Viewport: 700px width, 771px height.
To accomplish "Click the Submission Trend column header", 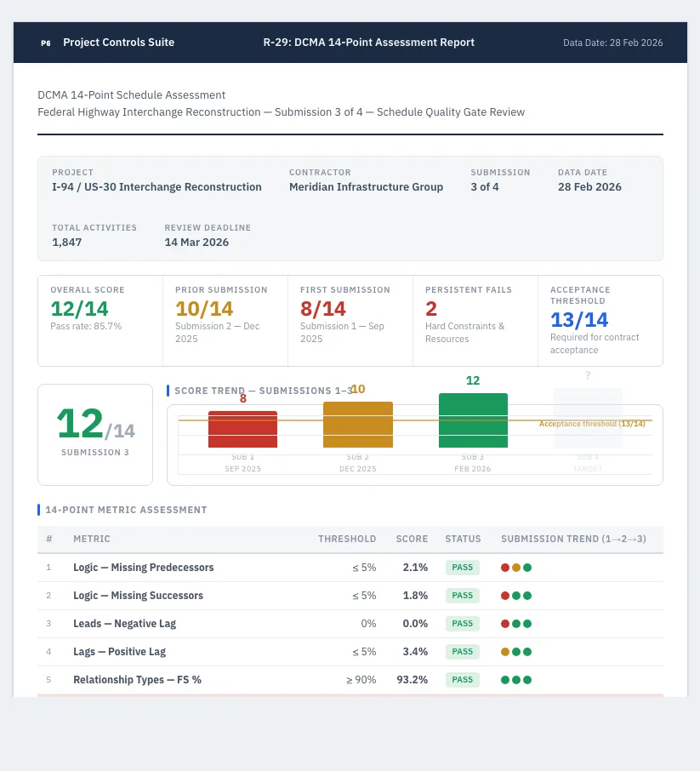I will tap(573, 539).
